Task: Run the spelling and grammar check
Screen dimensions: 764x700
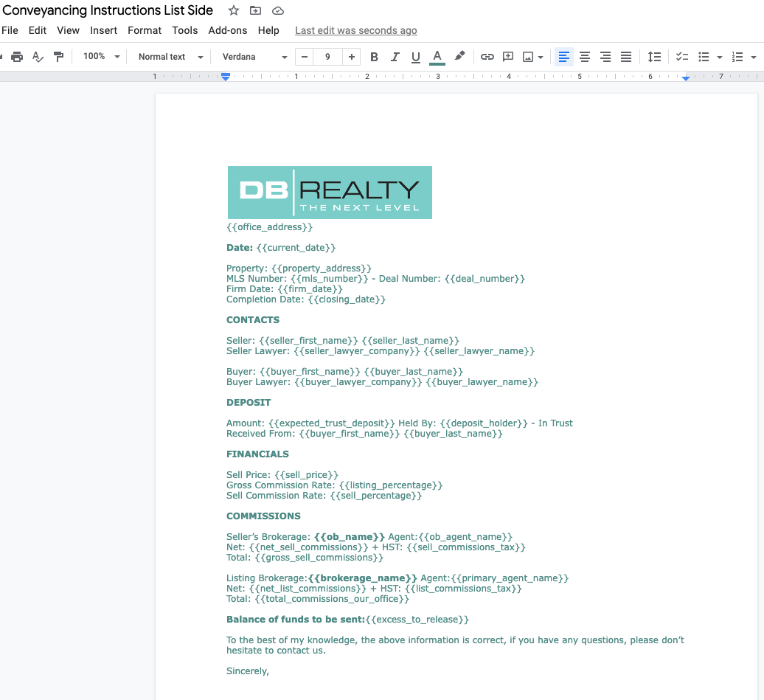Action: coord(38,57)
